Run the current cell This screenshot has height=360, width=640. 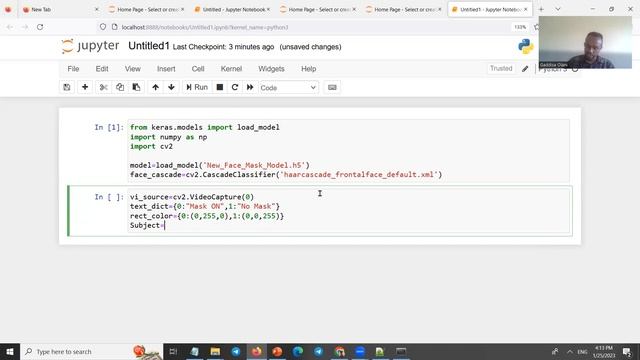point(197,87)
